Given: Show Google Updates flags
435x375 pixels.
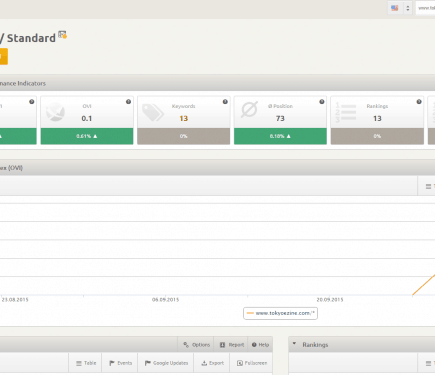Looking at the screenshot, I should [166, 363].
